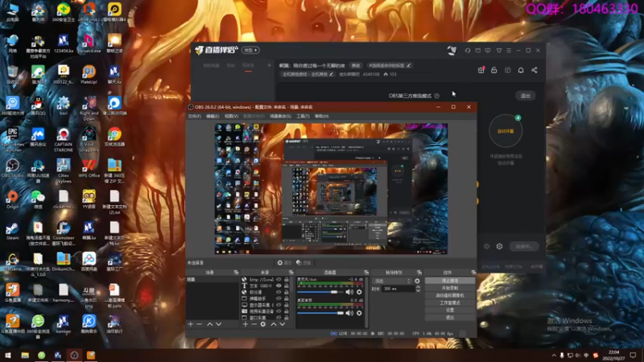Open 桌面音频 mixer settings gear
This screenshot has height=362, width=644.
pyautogui.click(x=359, y=313)
